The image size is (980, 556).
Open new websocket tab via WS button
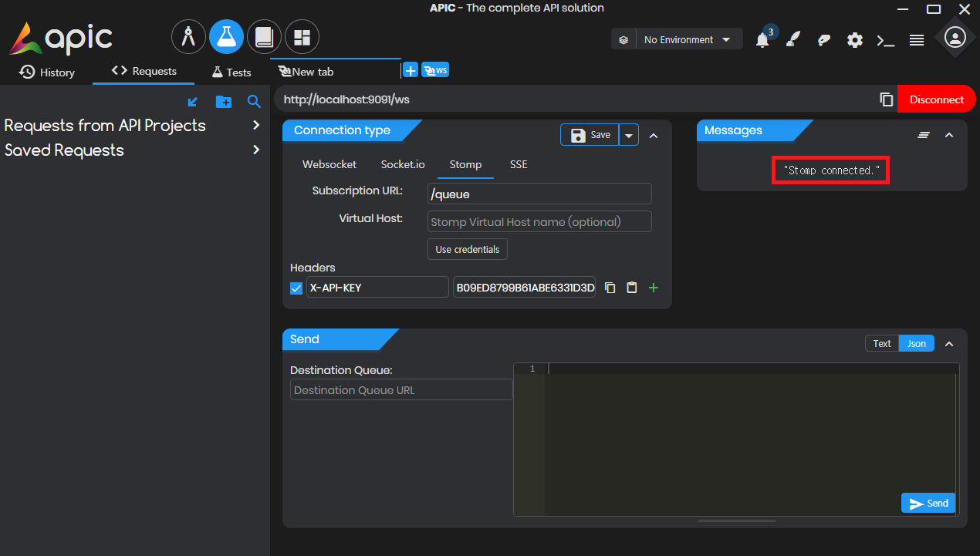(435, 70)
